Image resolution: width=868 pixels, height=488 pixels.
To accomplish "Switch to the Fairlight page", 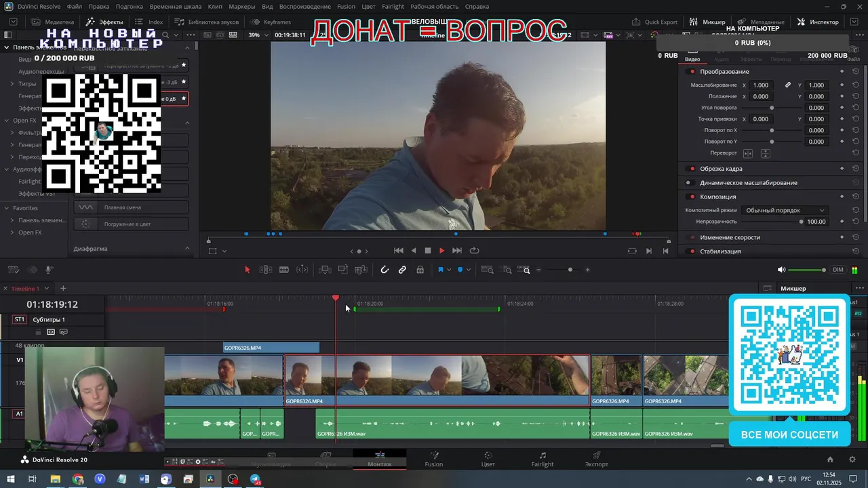I will click(542, 460).
